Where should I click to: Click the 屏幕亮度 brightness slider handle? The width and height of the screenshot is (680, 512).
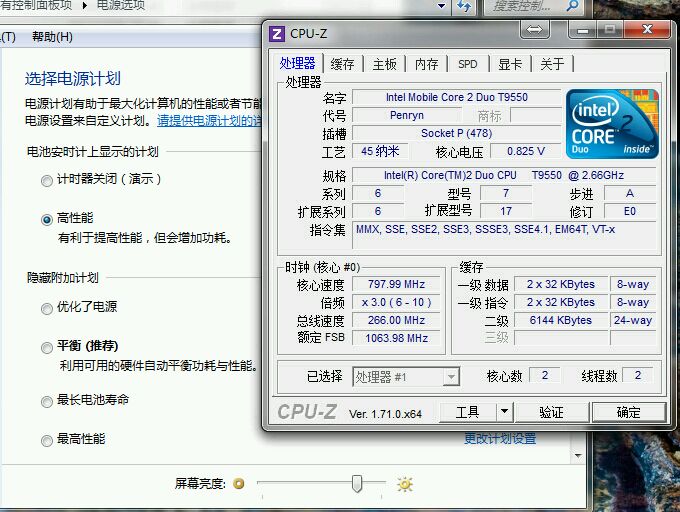357,483
